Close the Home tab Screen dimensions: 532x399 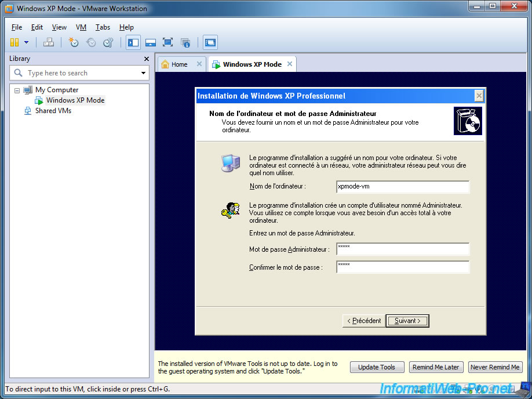pyautogui.click(x=199, y=64)
